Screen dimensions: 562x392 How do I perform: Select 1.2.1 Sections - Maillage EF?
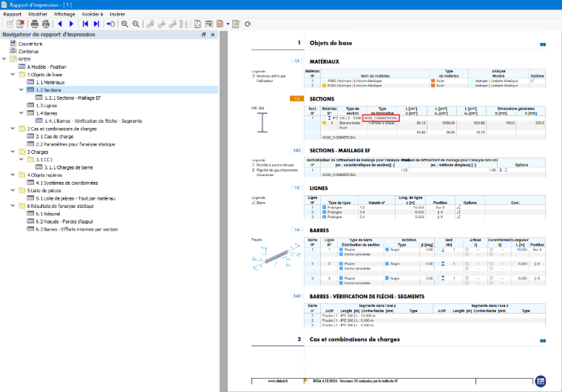[x=72, y=98]
